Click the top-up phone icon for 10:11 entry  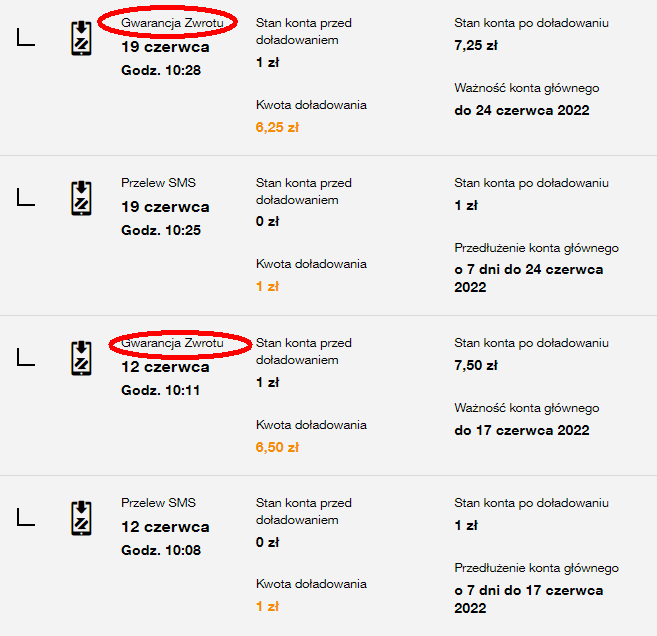coord(80,358)
